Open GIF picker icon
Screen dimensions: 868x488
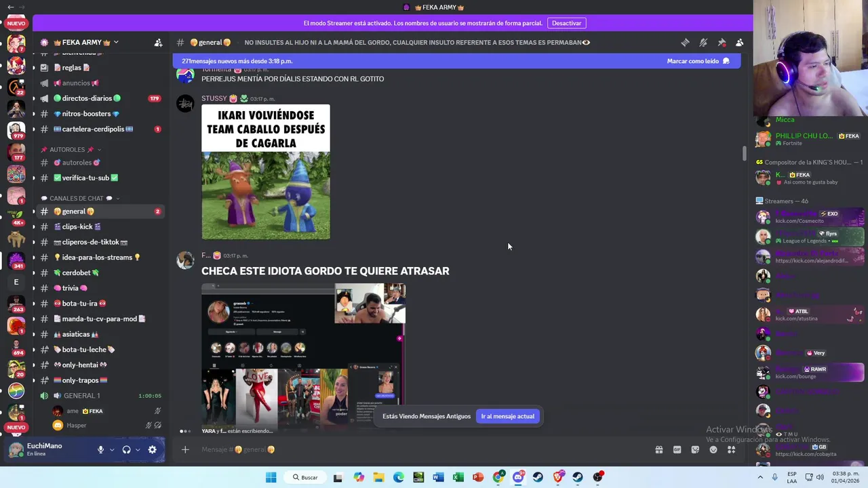coord(677,449)
